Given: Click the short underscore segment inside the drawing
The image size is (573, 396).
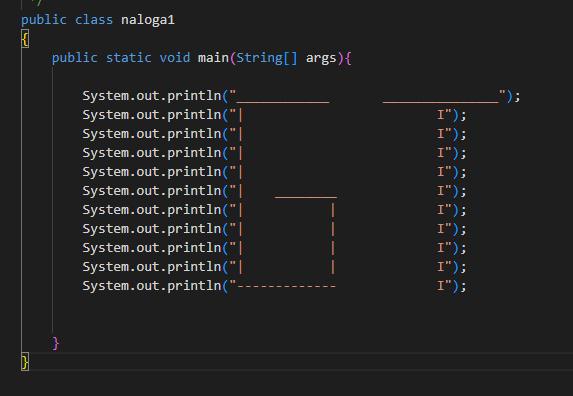Looking at the screenshot, I should point(306,197).
